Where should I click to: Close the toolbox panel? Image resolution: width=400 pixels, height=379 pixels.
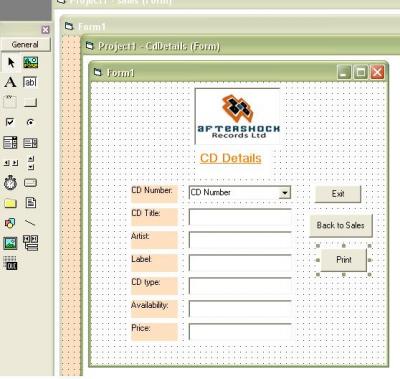(x=46, y=30)
